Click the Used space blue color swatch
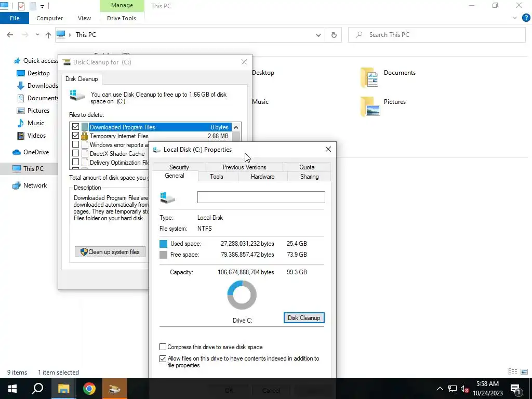 coord(163,244)
